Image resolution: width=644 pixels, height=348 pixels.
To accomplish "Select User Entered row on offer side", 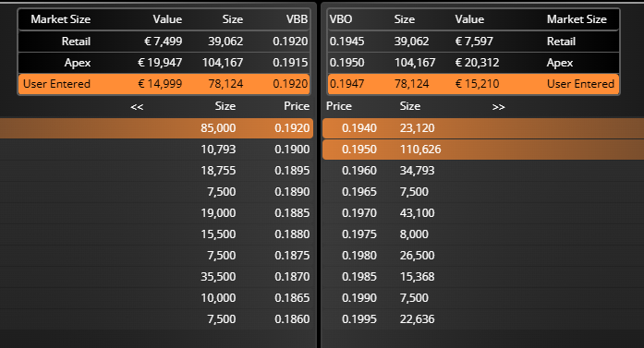I will click(x=473, y=84).
